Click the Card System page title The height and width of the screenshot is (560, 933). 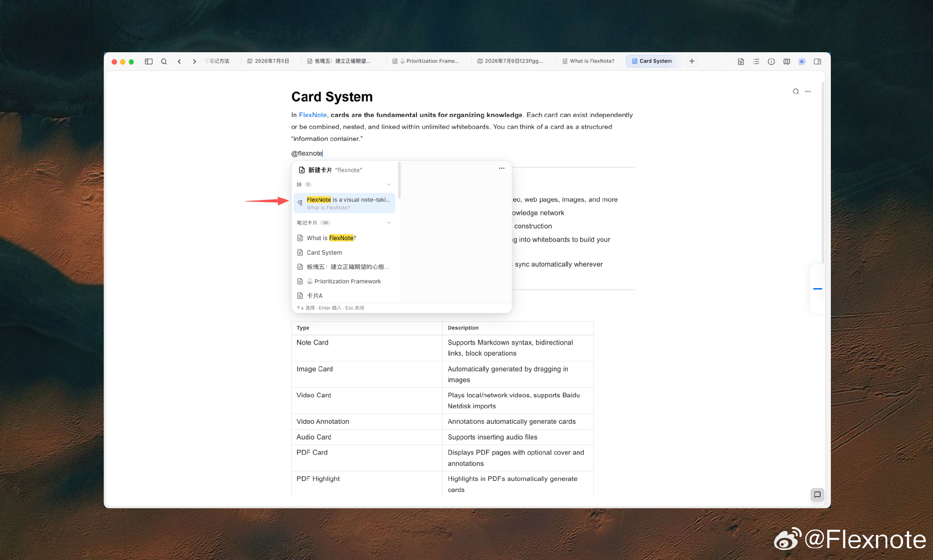click(332, 97)
